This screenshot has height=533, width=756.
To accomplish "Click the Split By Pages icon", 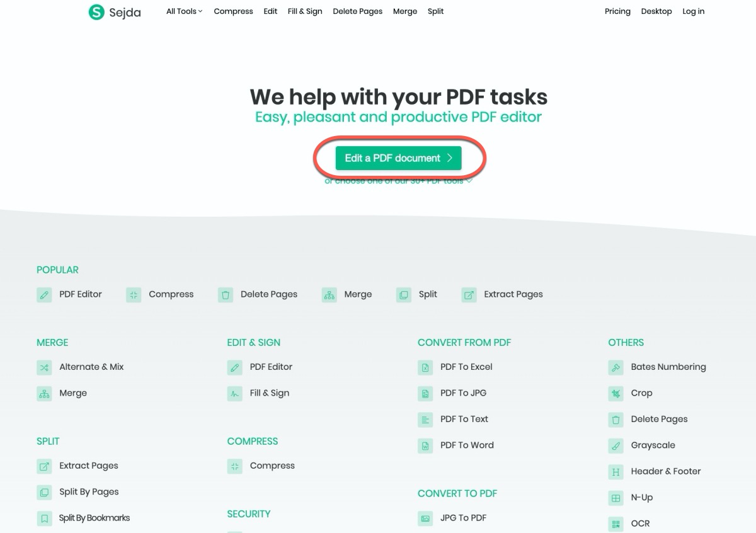I will coord(44,493).
